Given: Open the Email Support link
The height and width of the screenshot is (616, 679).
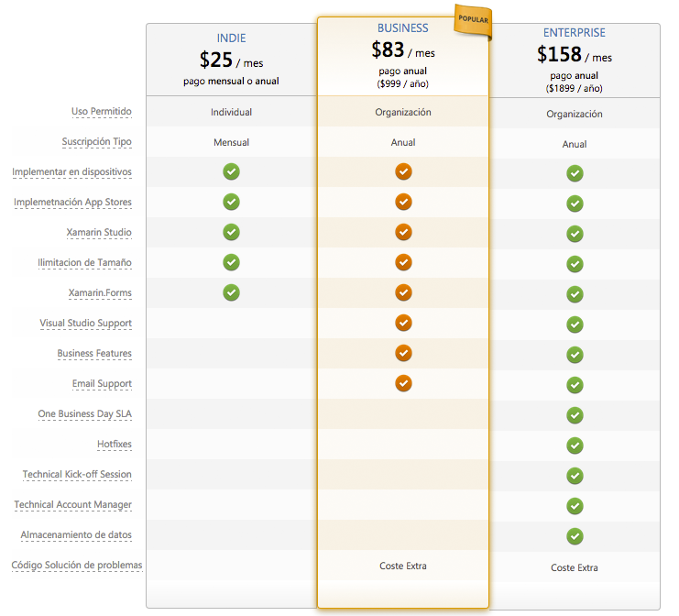Looking at the screenshot, I should click(x=102, y=384).
